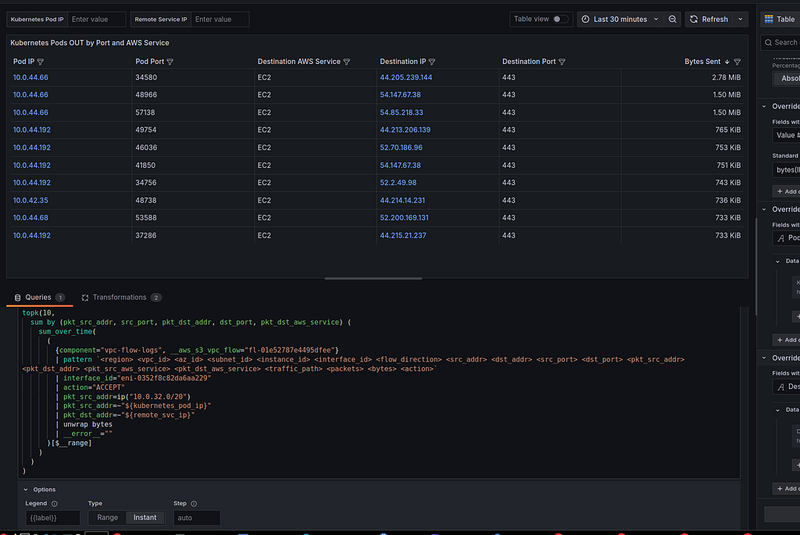
Task: Open the Bytes Sent column filter
Action: [737, 62]
